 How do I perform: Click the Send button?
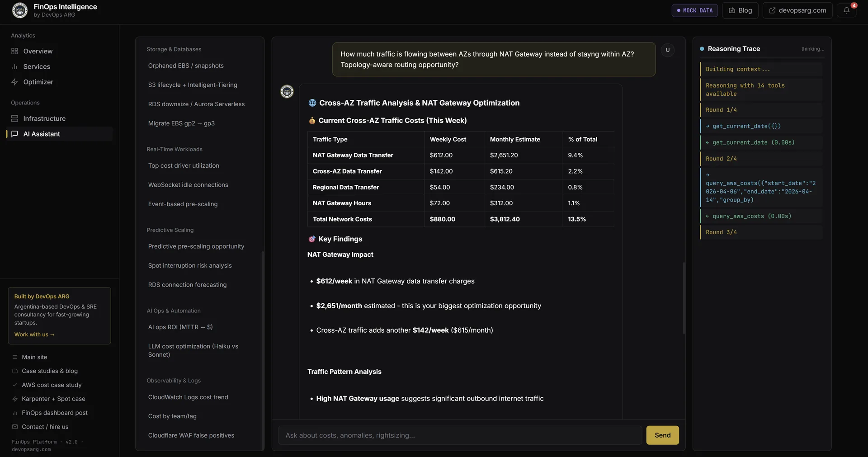(662, 435)
